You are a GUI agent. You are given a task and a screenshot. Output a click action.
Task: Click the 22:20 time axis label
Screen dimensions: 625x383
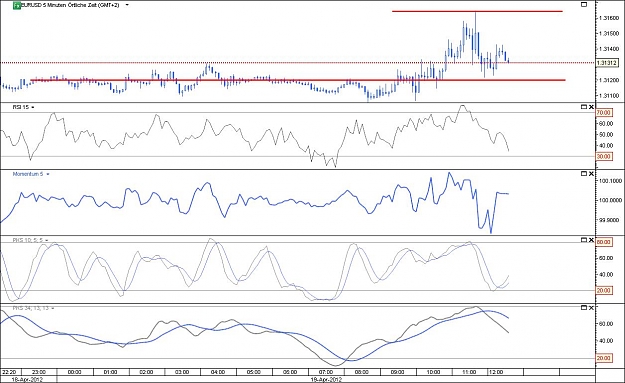click(x=9, y=372)
